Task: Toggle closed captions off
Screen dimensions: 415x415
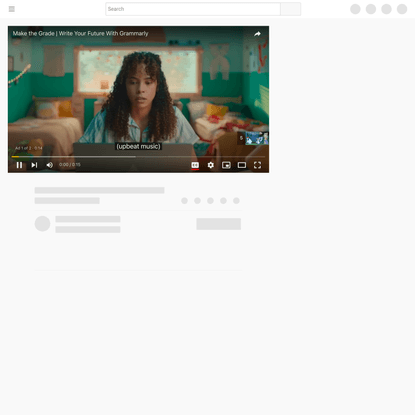Action: [195, 165]
